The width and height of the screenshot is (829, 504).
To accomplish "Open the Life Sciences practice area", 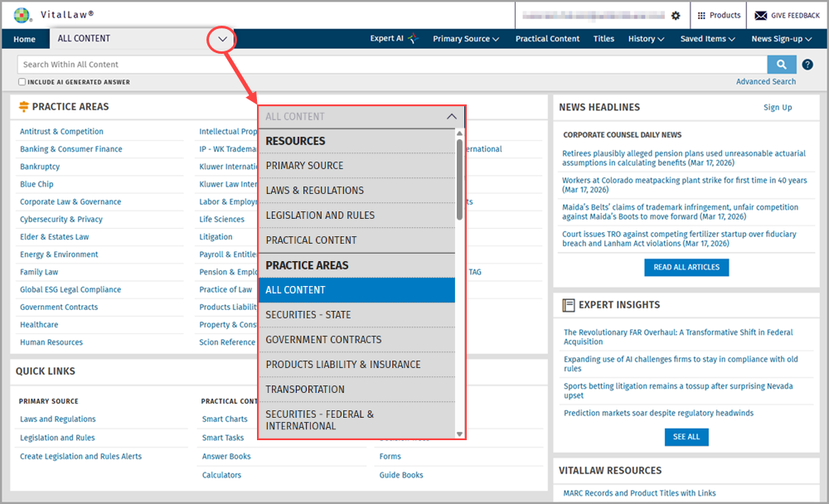I will click(221, 219).
